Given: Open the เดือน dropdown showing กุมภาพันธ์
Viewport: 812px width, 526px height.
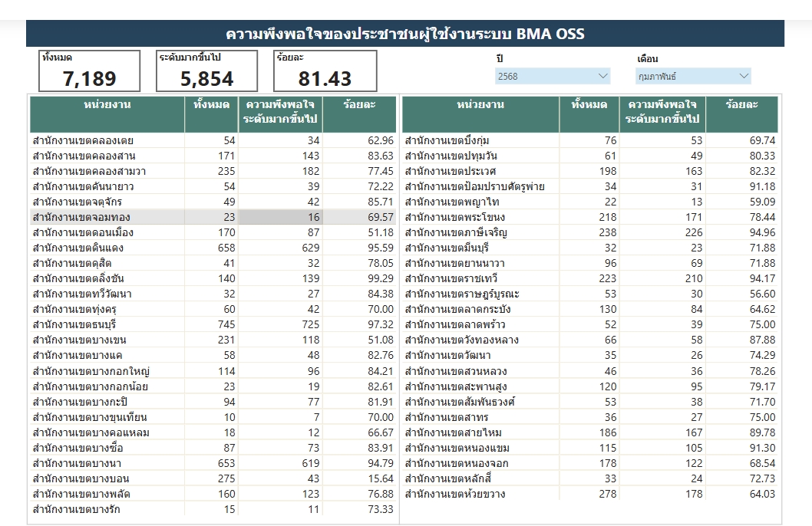Looking at the screenshot, I should pos(693,76).
